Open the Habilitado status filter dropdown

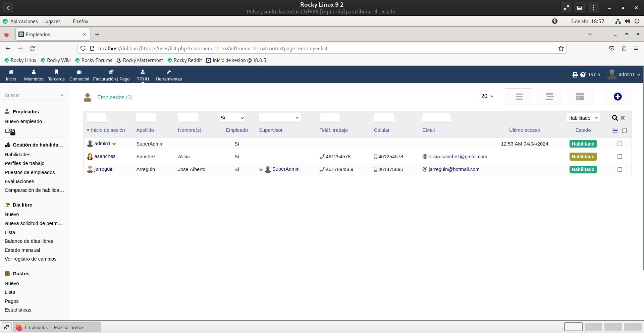pos(583,118)
